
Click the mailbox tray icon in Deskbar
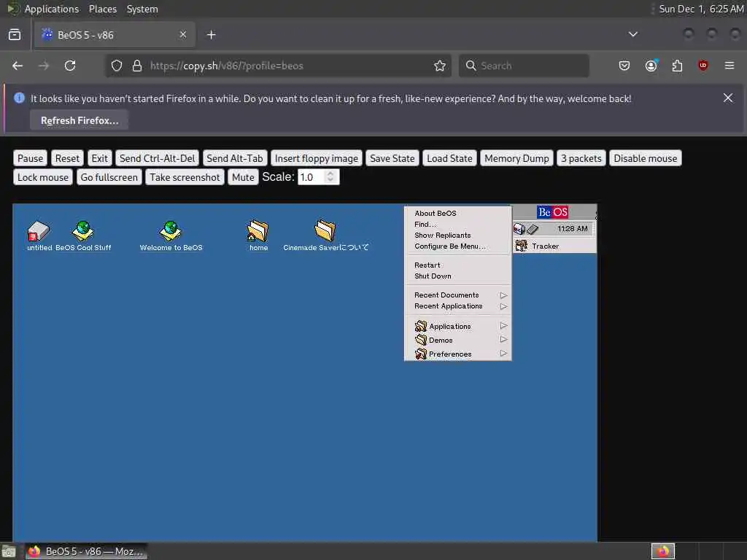point(519,229)
